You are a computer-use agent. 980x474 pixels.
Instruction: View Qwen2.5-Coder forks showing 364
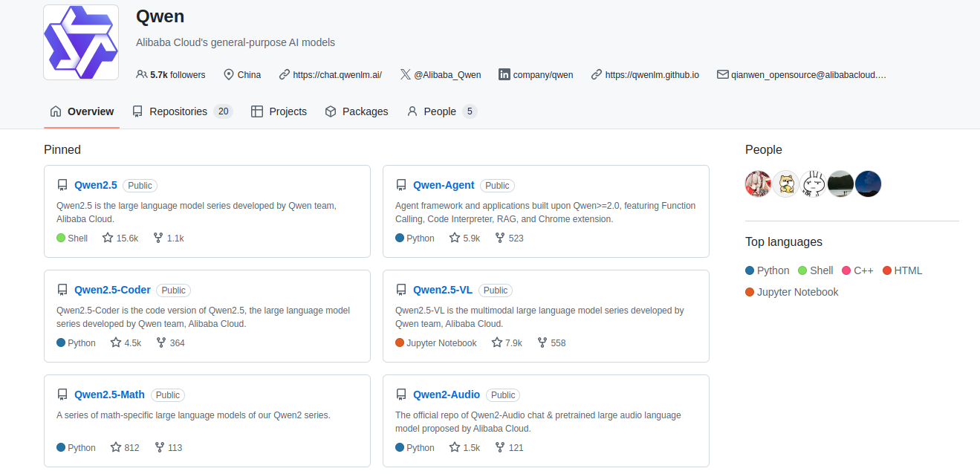pyautogui.click(x=170, y=343)
